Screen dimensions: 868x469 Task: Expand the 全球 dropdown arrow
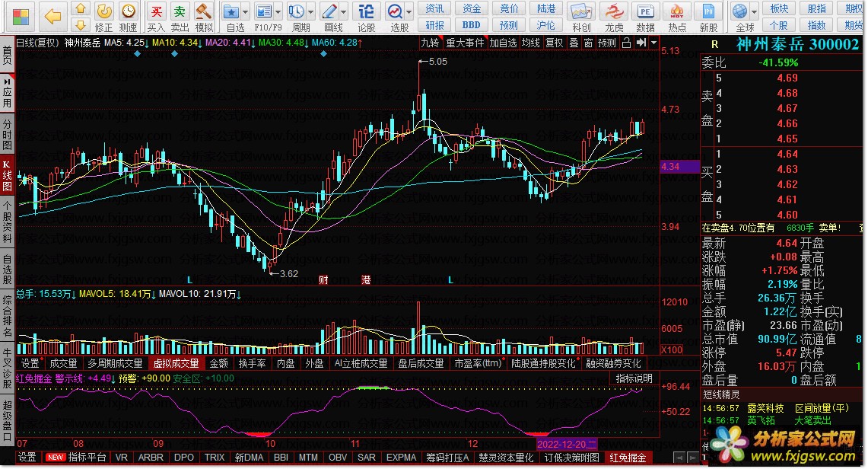click(x=754, y=11)
